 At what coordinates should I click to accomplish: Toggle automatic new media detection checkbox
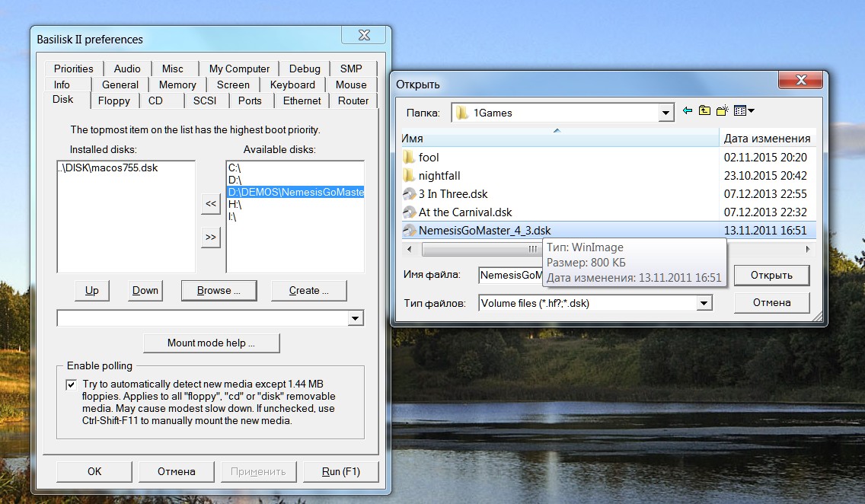[x=71, y=384]
